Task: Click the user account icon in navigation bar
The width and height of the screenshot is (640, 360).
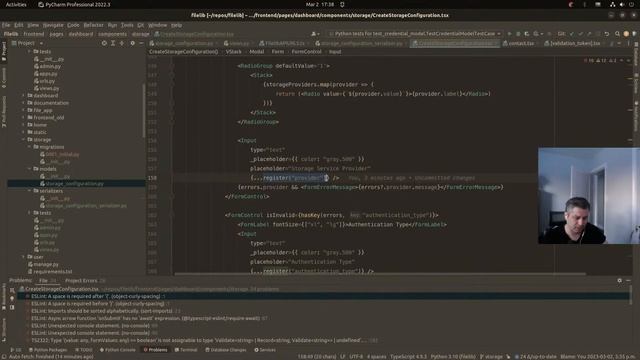Action: 315,34
